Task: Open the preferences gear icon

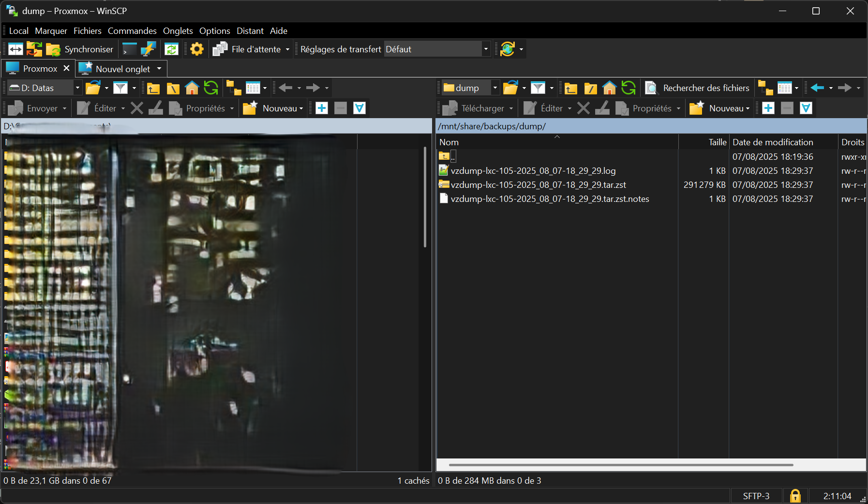Action: point(197,49)
